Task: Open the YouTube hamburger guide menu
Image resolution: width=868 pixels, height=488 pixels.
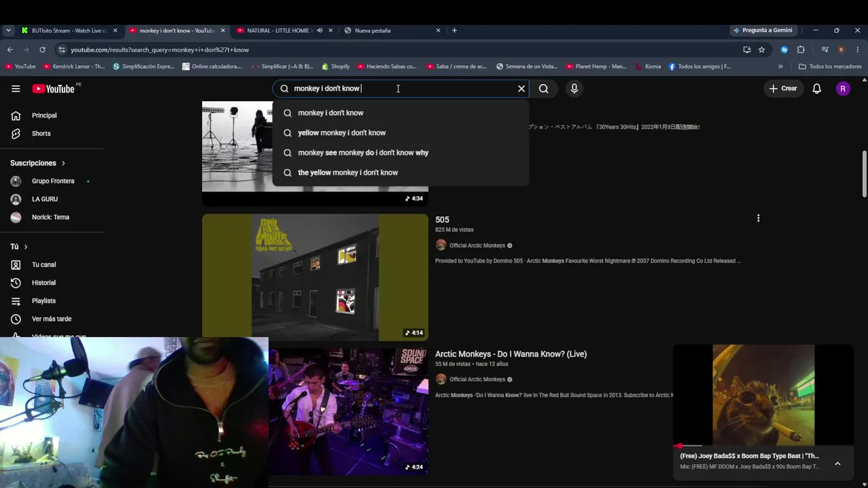Action: pyautogui.click(x=16, y=89)
